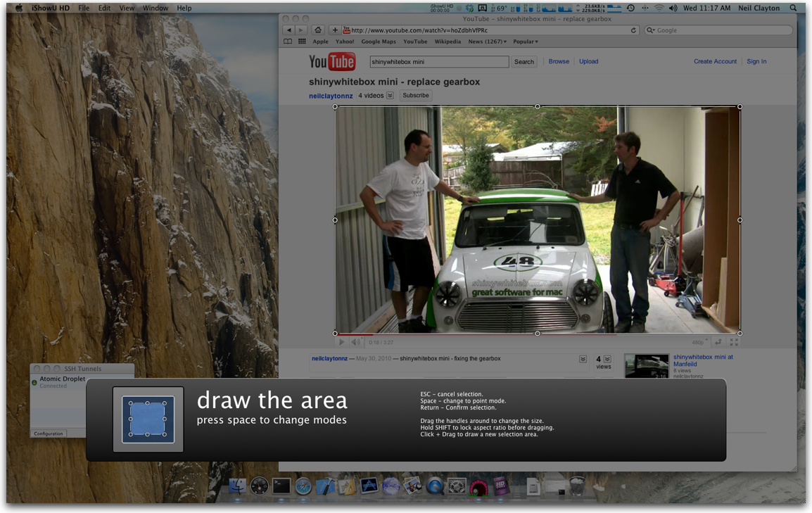Open Safari Top Sites grid icon

click(x=302, y=42)
